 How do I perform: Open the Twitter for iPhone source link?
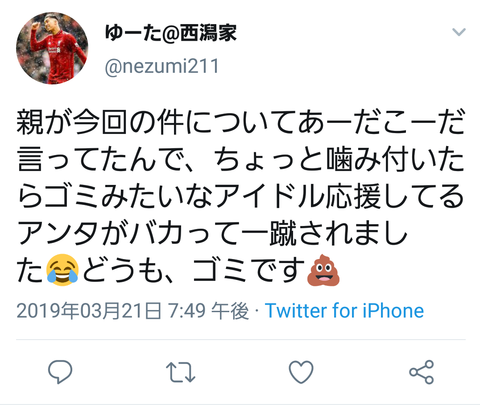tap(344, 311)
